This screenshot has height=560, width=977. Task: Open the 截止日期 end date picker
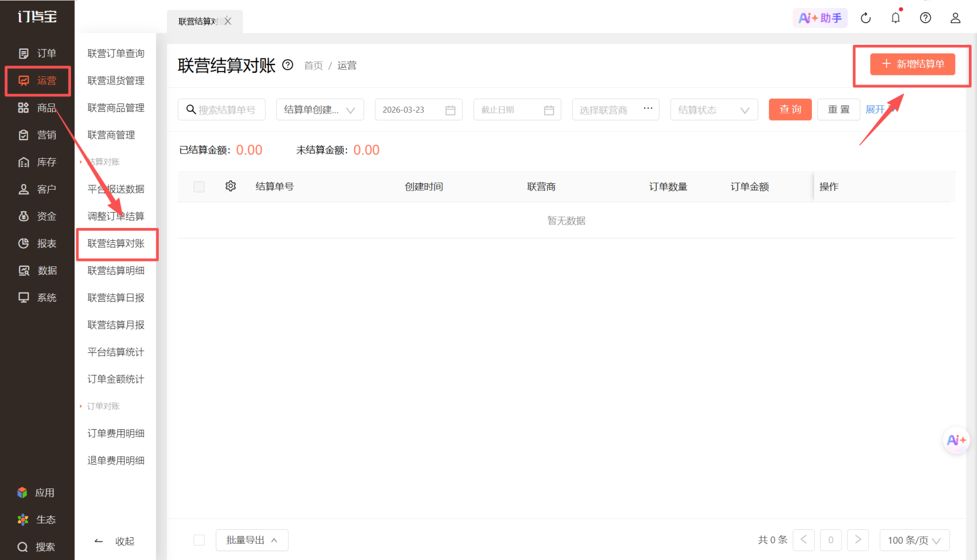click(x=518, y=110)
